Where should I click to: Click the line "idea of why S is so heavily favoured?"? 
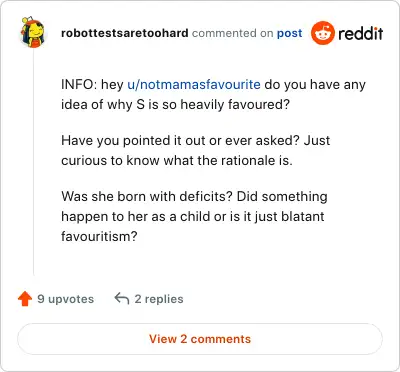click(175, 104)
